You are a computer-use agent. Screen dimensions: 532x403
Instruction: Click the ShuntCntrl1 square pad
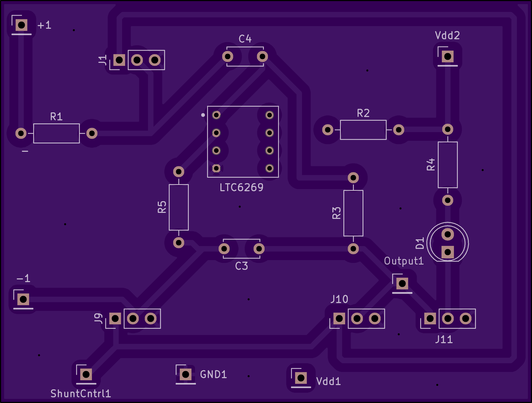(86, 374)
